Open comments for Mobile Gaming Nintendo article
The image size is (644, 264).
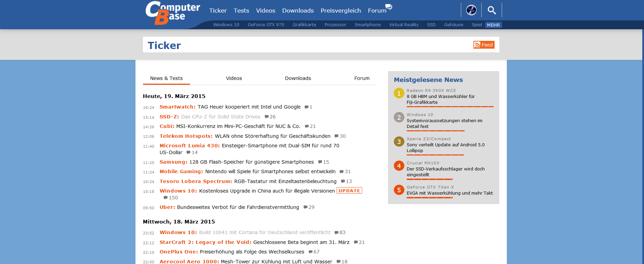click(345, 171)
